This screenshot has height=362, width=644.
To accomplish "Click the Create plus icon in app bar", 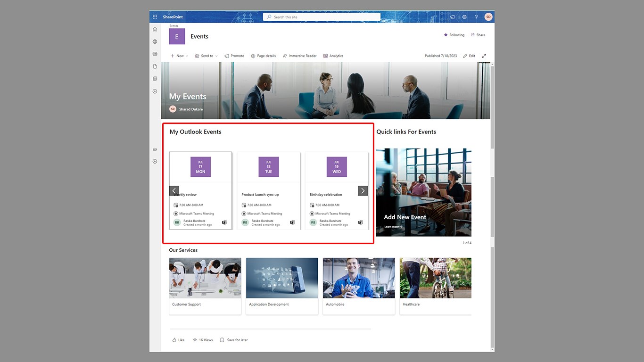I will [155, 91].
